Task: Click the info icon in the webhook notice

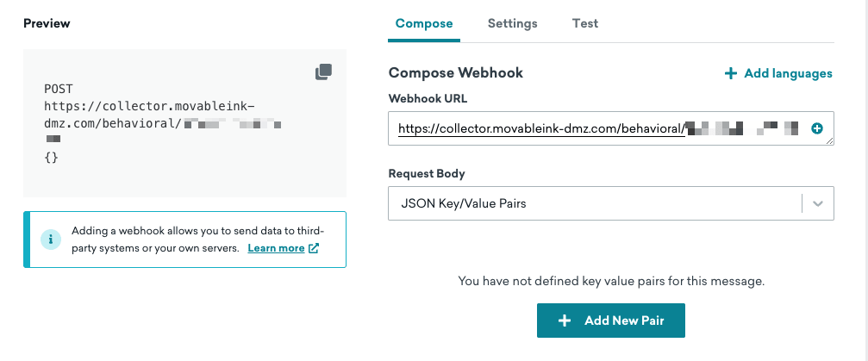Action: tap(53, 239)
